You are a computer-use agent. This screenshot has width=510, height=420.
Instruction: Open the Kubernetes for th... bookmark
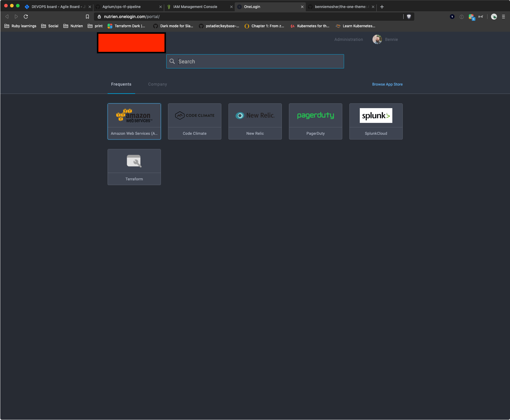pos(310,26)
